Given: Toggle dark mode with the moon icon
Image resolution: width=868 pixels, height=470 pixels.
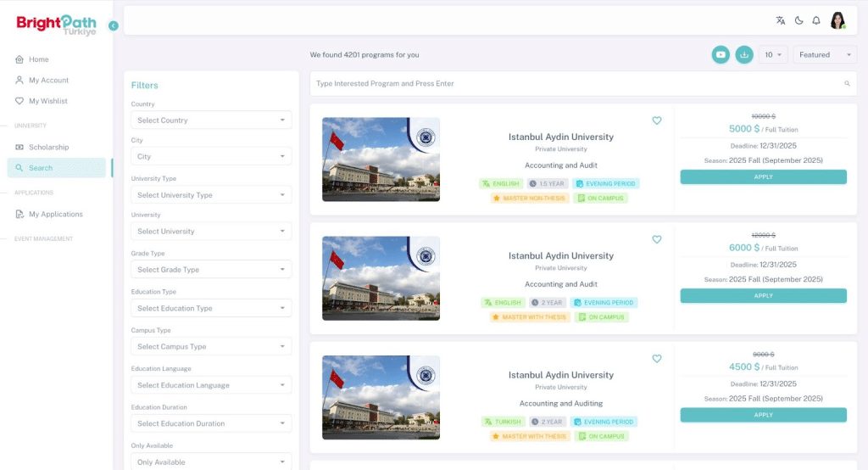Looking at the screenshot, I should (x=798, y=20).
